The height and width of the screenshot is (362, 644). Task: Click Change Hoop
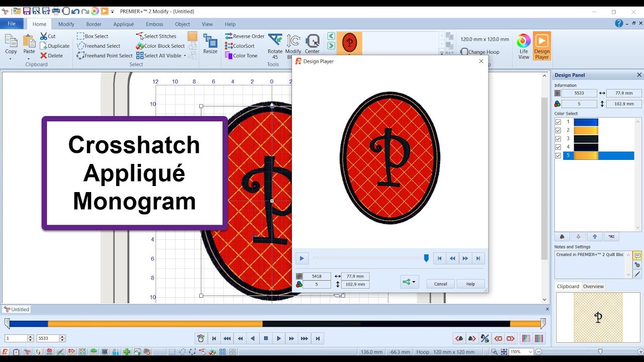(480, 52)
